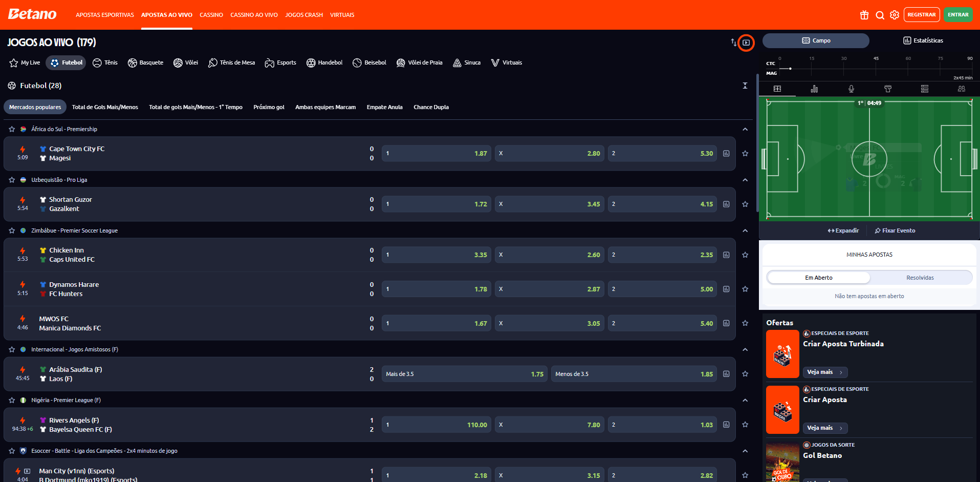Open the gift promotions icon

[x=864, y=15]
